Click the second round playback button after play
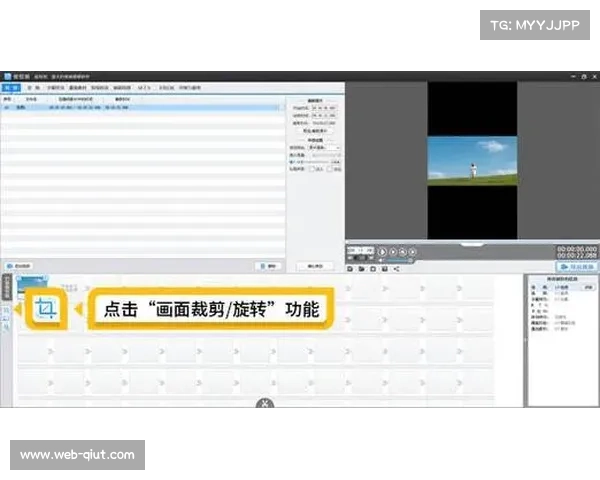The width and height of the screenshot is (600, 480). click(393, 252)
